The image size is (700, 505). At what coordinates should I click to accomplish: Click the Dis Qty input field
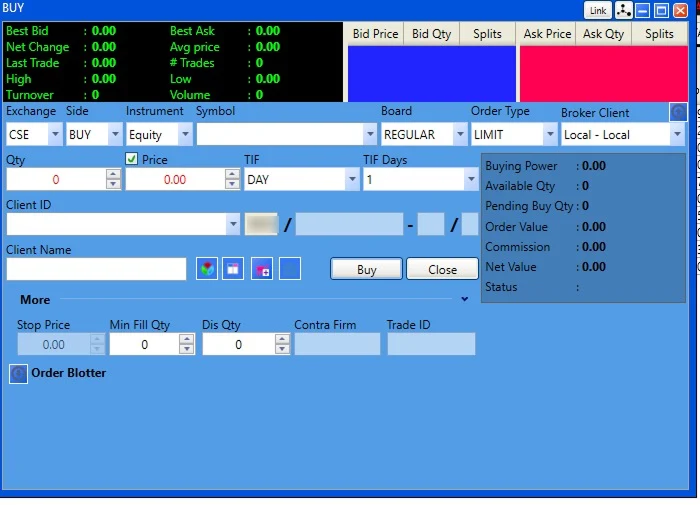pyautogui.click(x=238, y=344)
